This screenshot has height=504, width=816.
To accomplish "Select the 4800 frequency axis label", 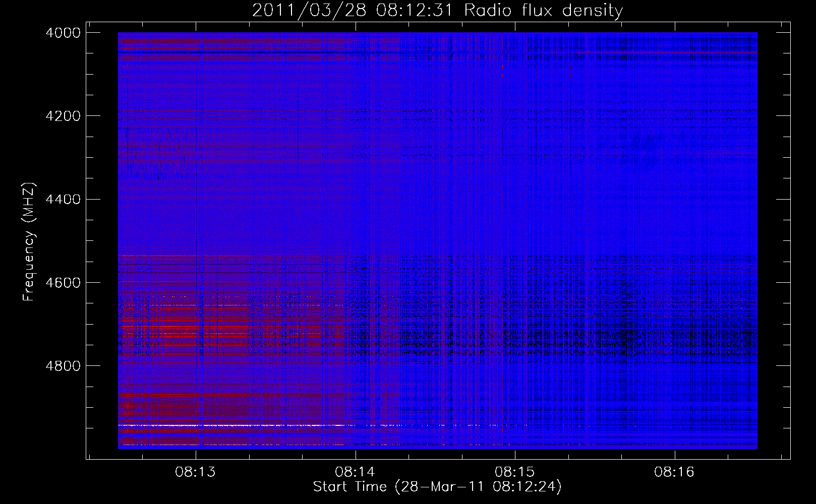I will click(63, 365).
